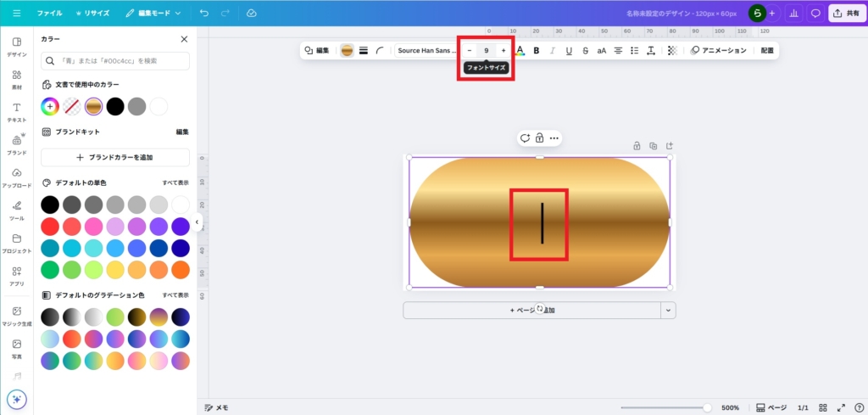The height and width of the screenshot is (415, 868).
Task: Open the grid view icon in status bar
Action: (823, 407)
